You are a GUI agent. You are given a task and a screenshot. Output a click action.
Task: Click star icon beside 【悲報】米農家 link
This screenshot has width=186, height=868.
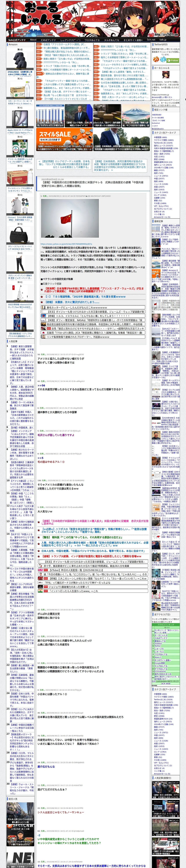[42, 302]
